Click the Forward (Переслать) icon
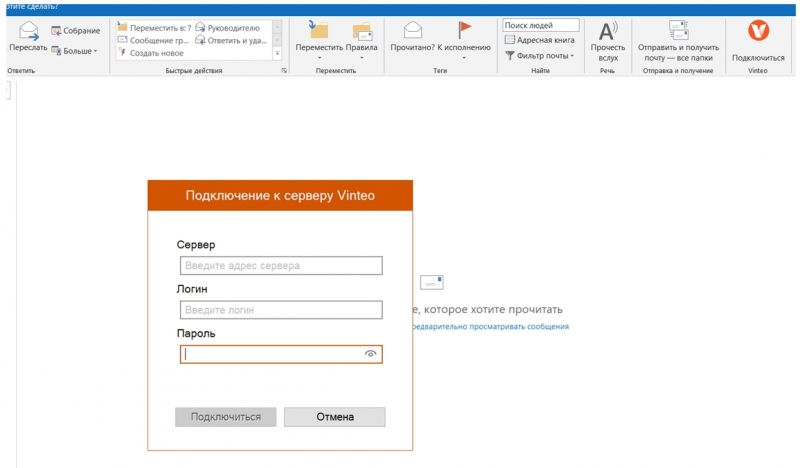 pos(28,31)
